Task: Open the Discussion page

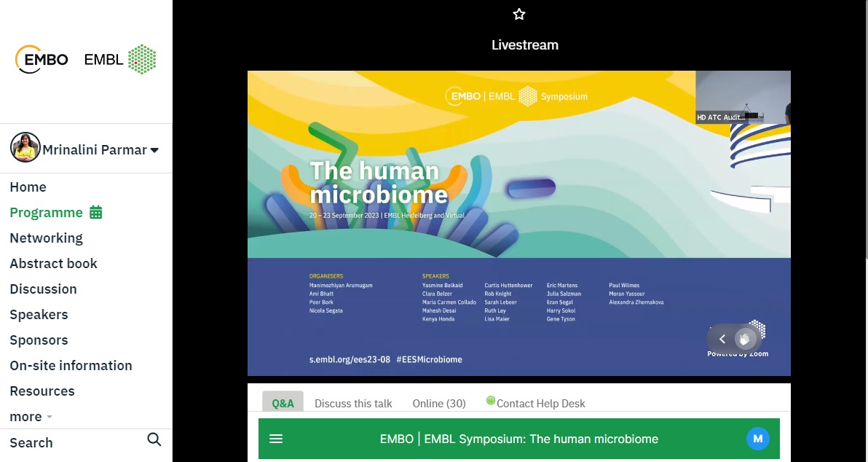Action: (x=43, y=289)
